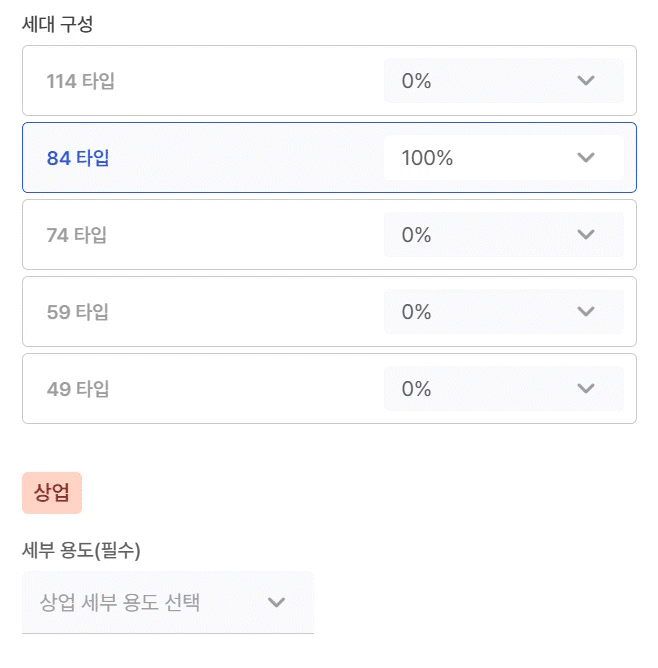
Task: Click the 세부 용도(필수) field label
Action: [81, 550]
